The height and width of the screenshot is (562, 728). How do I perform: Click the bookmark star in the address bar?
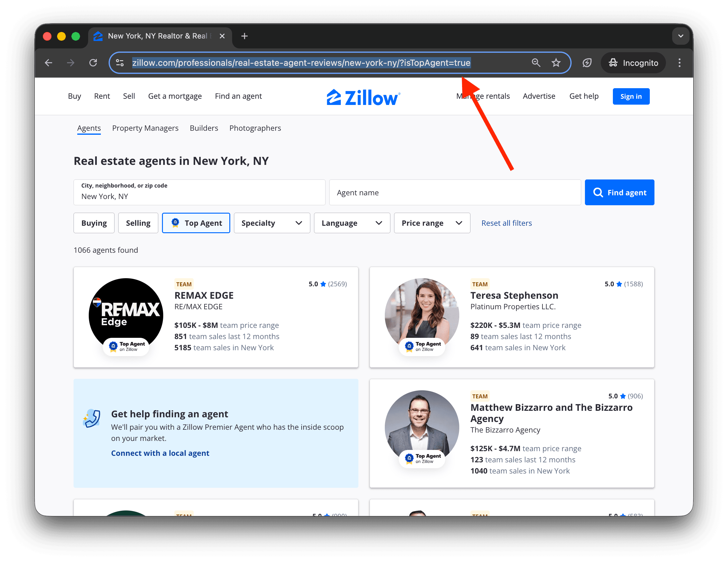[x=556, y=62]
